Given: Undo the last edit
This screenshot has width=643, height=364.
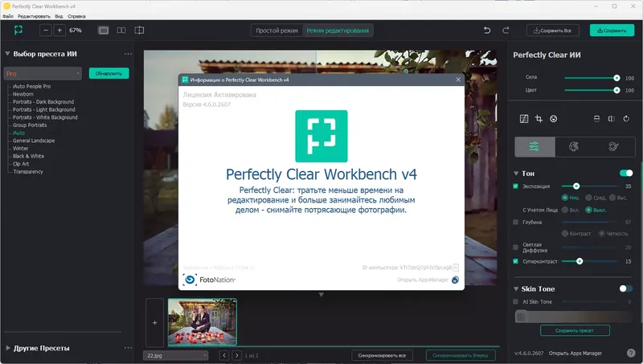Looking at the screenshot, I should (487, 31).
